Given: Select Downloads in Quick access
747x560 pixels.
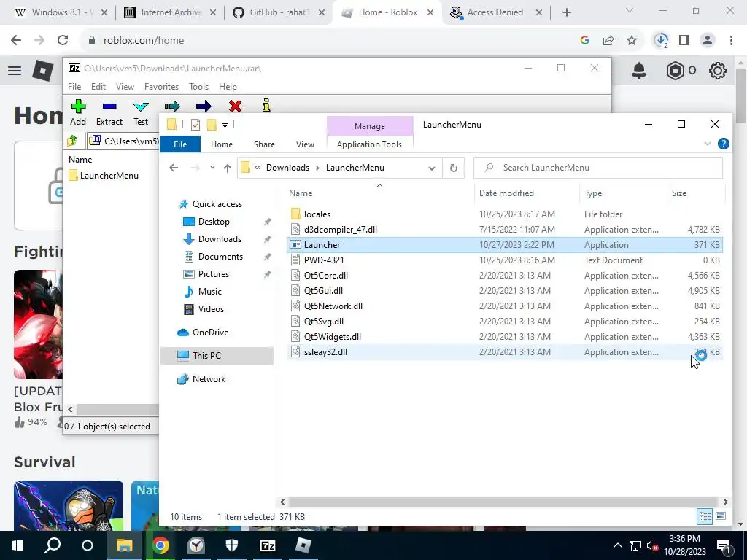Looking at the screenshot, I should pos(220,239).
